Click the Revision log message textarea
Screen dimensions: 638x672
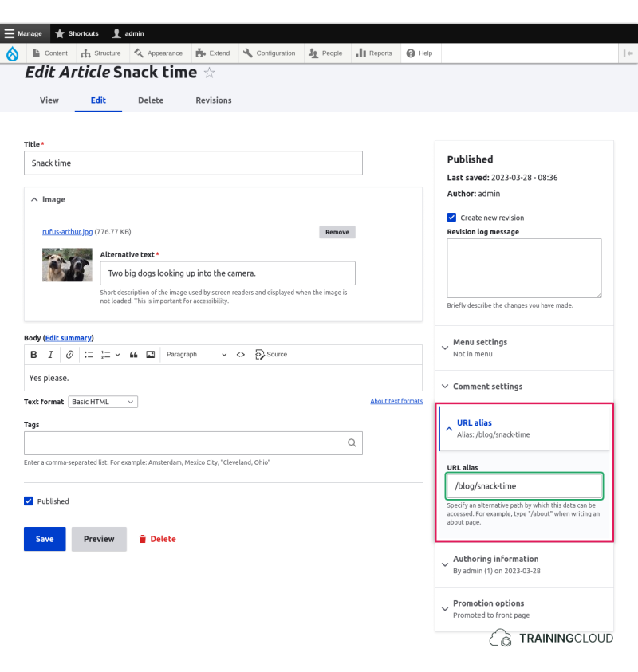click(524, 269)
